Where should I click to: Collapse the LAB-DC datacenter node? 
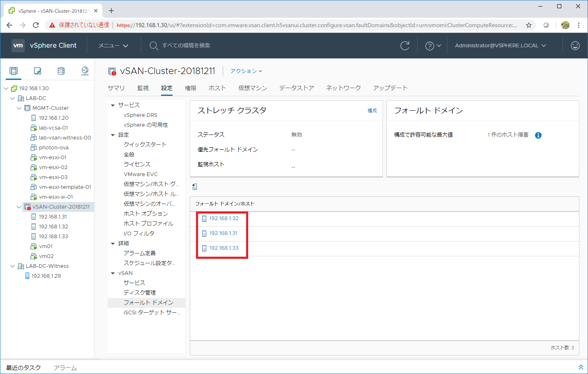point(12,98)
